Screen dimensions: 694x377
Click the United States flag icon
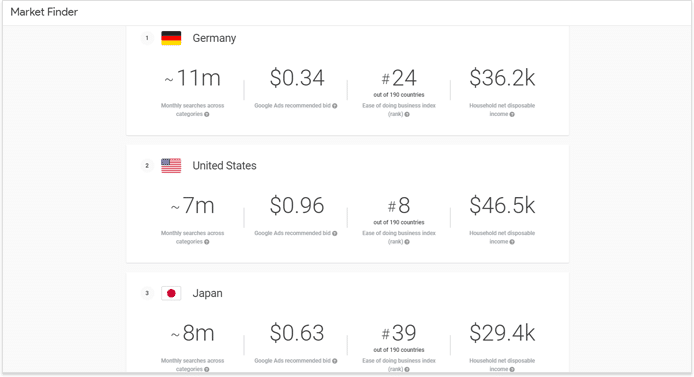171,165
